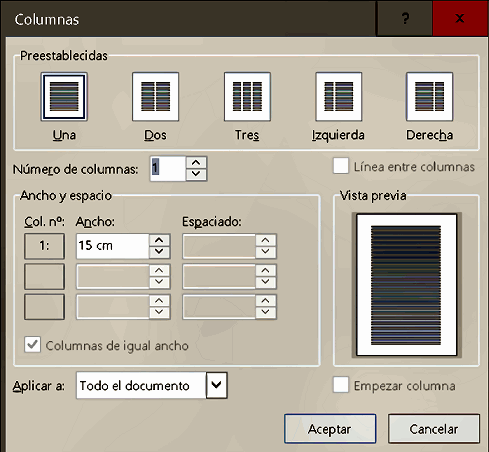
Task: Choose the Derecha column preset icon
Action: (429, 97)
